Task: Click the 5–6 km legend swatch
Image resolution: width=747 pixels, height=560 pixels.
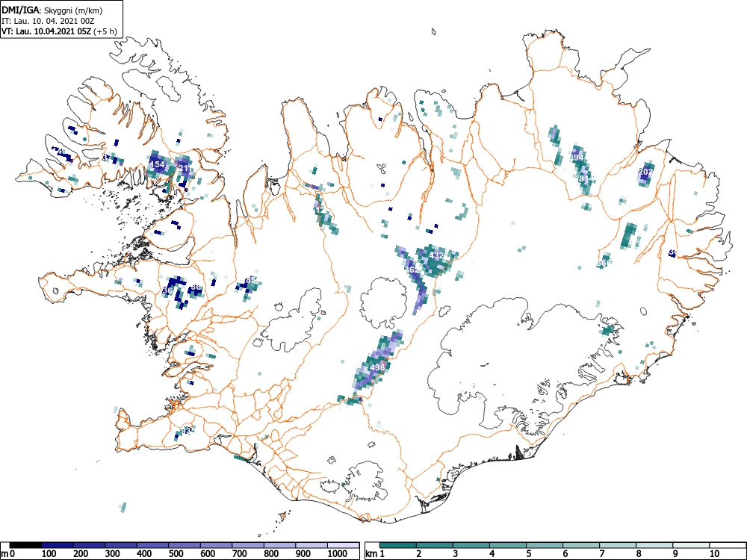Action: coord(545,545)
